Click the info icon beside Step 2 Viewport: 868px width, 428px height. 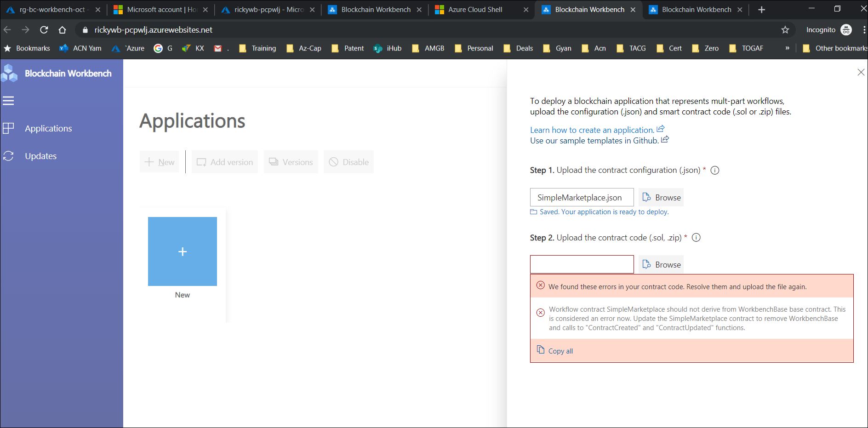pos(697,238)
